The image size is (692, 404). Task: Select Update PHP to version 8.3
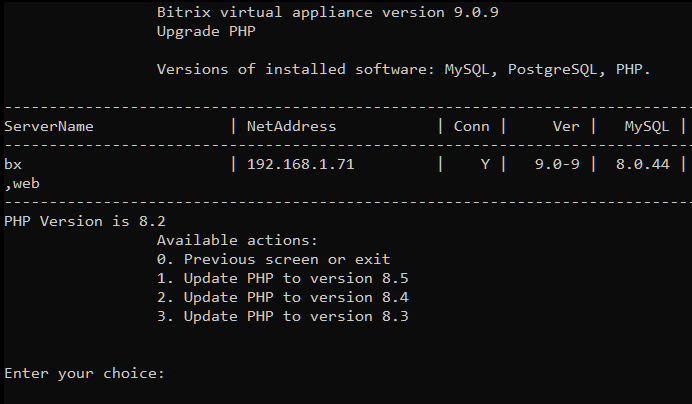pos(282,316)
